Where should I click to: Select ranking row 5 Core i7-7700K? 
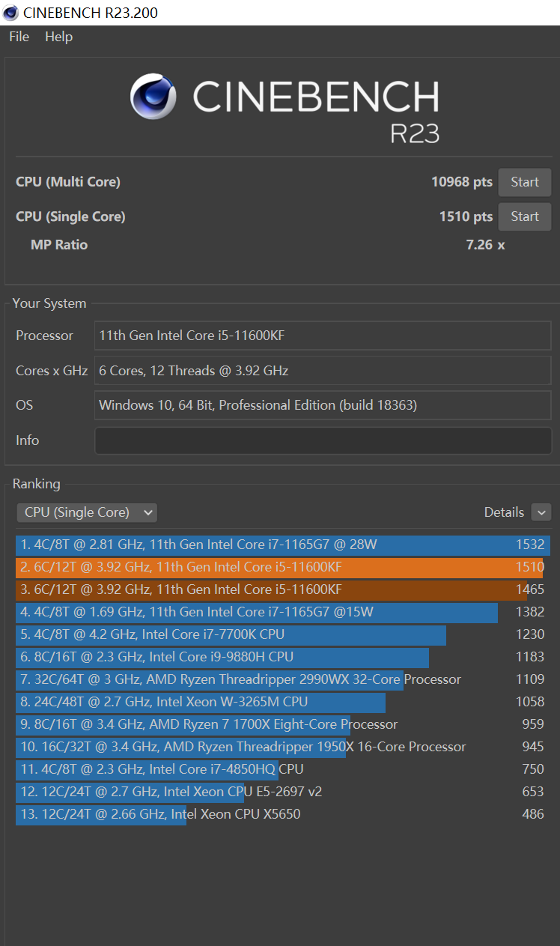[283, 634]
